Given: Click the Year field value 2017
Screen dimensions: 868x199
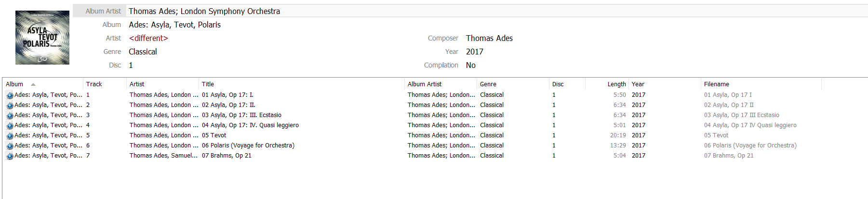Looking at the screenshot, I should (474, 52).
